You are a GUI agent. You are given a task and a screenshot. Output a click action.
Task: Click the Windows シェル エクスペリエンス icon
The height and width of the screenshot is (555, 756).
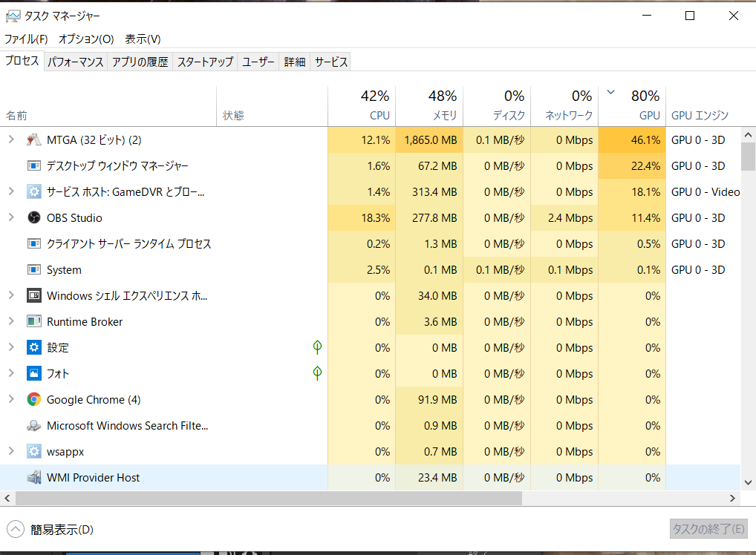33,296
